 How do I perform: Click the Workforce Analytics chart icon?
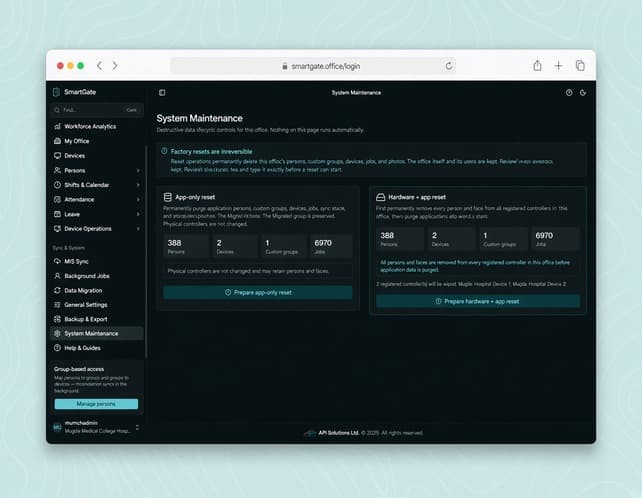pos(57,126)
